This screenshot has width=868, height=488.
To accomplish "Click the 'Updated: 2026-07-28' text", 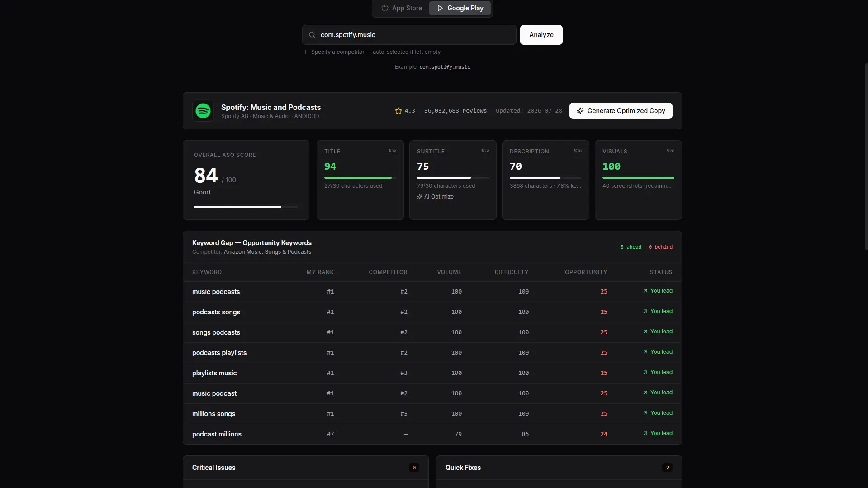I will [529, 111].
